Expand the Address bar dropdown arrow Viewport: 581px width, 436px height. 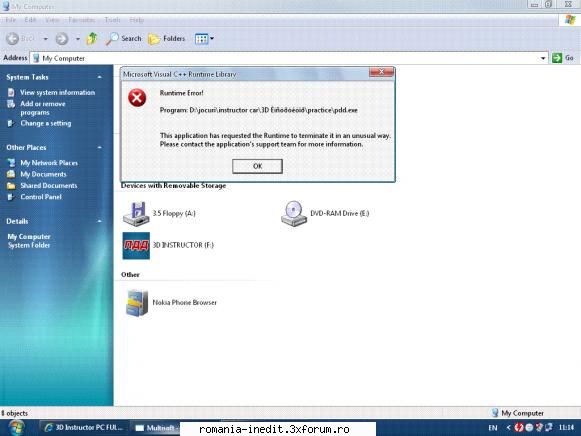coord(543,58)
